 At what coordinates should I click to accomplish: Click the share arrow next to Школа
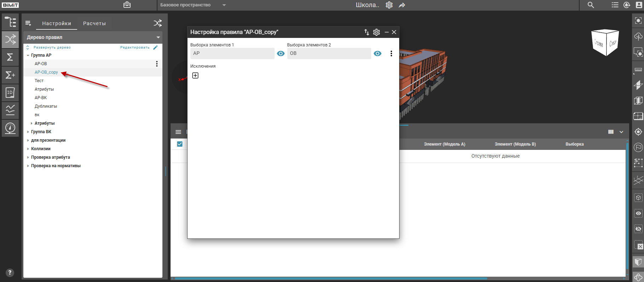(402, 5)
